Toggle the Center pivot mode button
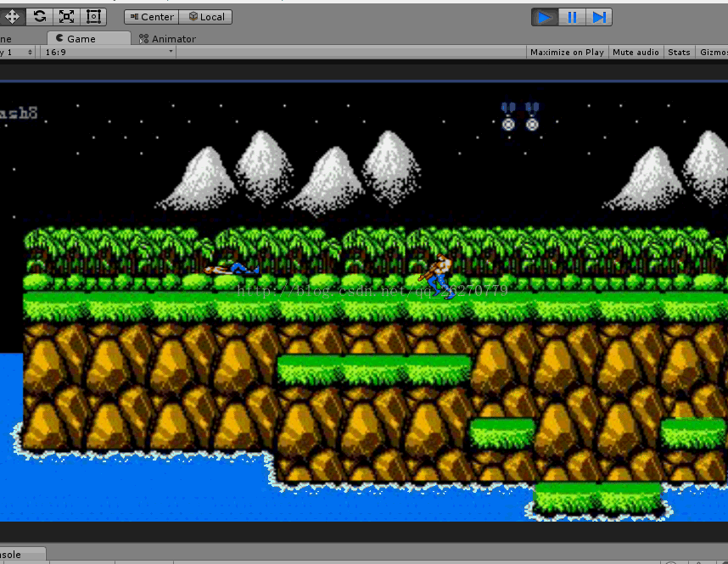The height and width of the screenshot is (564, 728). point(152,17)
